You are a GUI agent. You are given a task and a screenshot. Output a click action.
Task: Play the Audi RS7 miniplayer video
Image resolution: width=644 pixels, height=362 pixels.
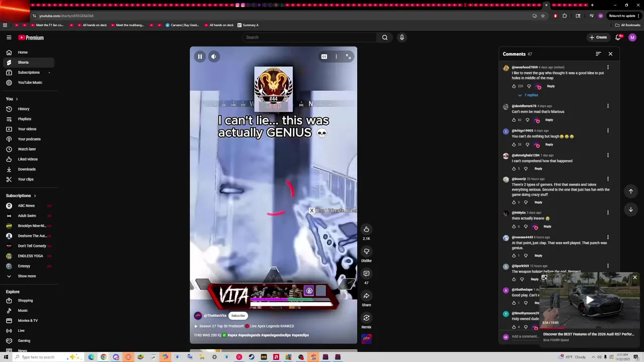coord(589,300)
